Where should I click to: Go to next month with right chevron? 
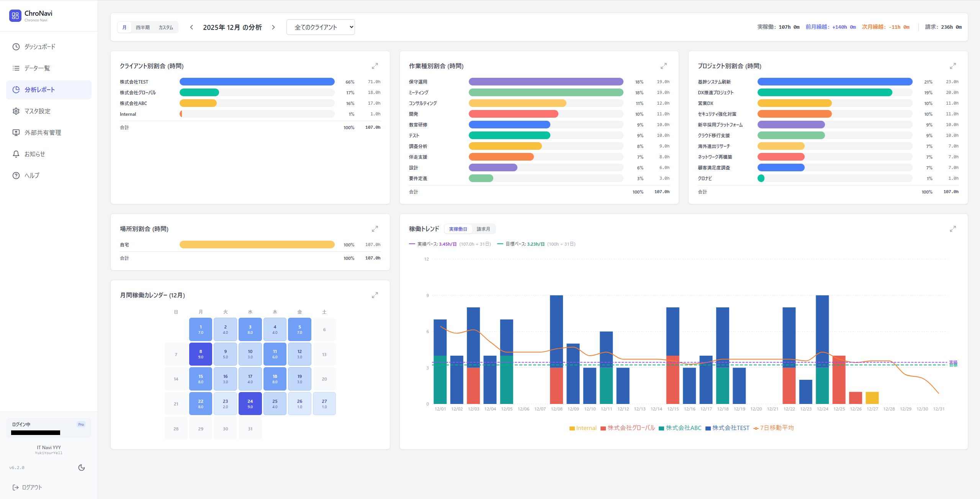pos(273,27)
